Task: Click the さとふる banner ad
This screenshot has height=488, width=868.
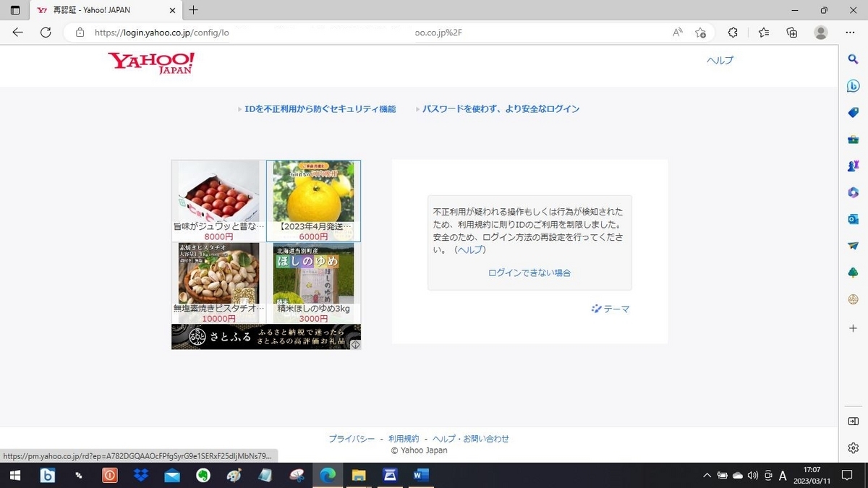Action: point(265,337)
